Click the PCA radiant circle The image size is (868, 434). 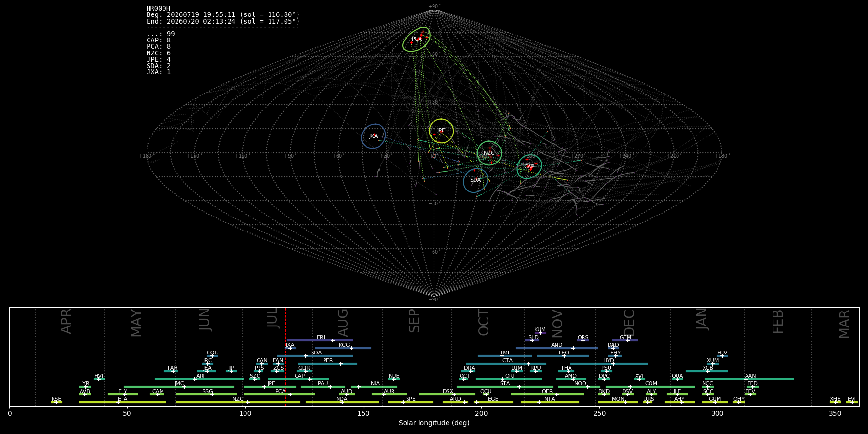click(417, 39)
